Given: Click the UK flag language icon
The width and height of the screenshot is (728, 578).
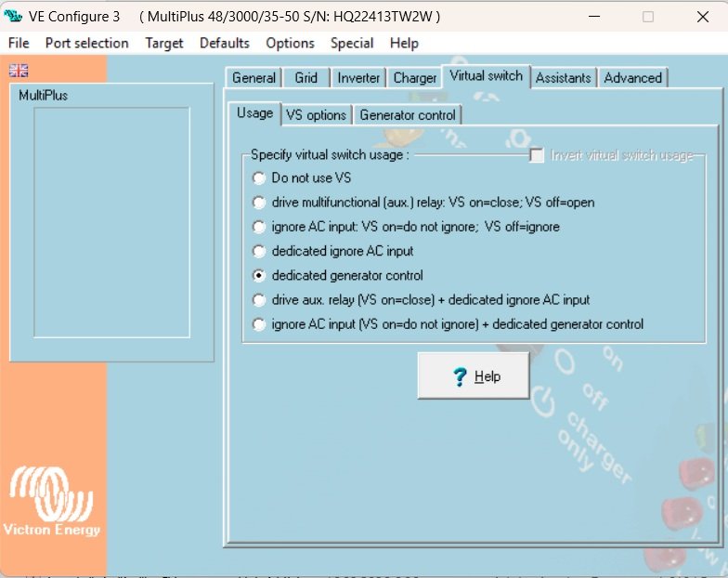Looking at the screenshot, I should pyautogui.click(x=19, y=71).
